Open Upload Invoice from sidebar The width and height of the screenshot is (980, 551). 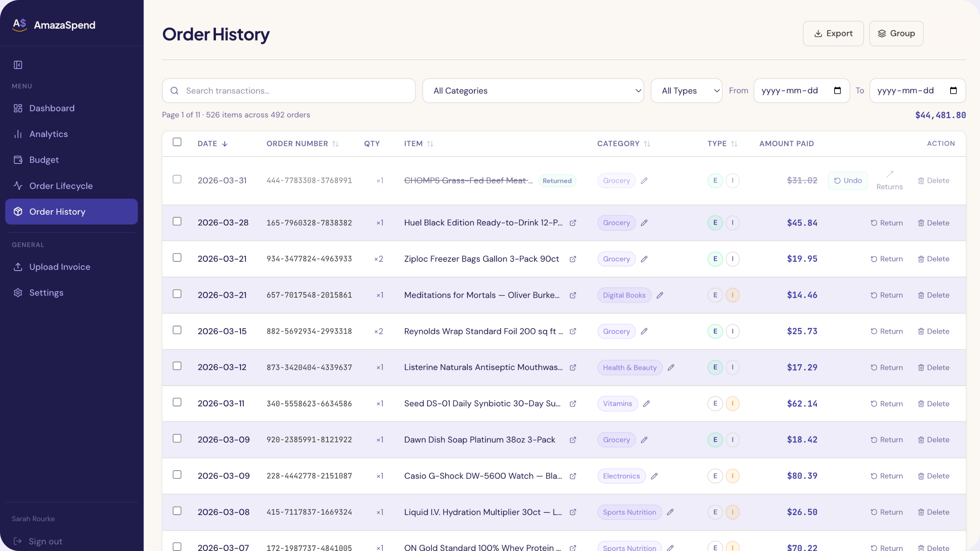pyautogui.click(x=60, y=267)
